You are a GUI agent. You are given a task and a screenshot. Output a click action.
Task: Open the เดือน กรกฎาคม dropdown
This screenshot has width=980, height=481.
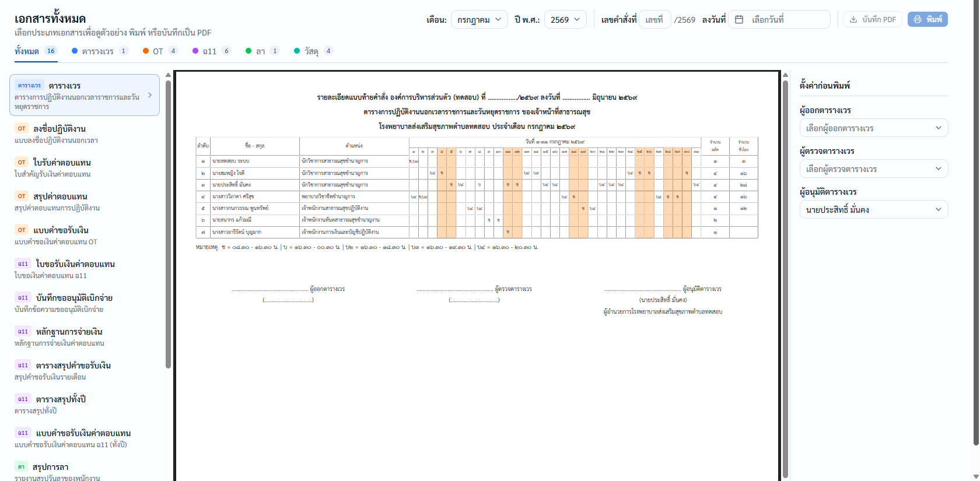coord(479,19)
